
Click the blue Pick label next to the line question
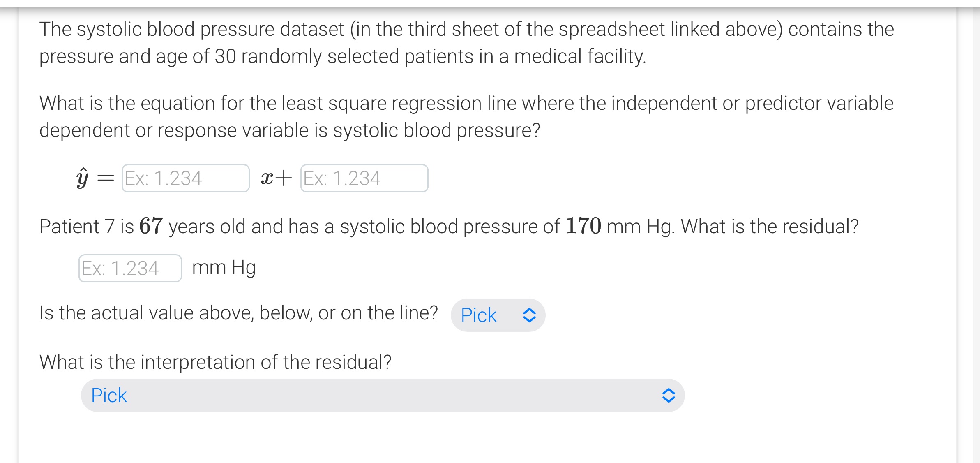pyautogui.click(x=479, y=315)
